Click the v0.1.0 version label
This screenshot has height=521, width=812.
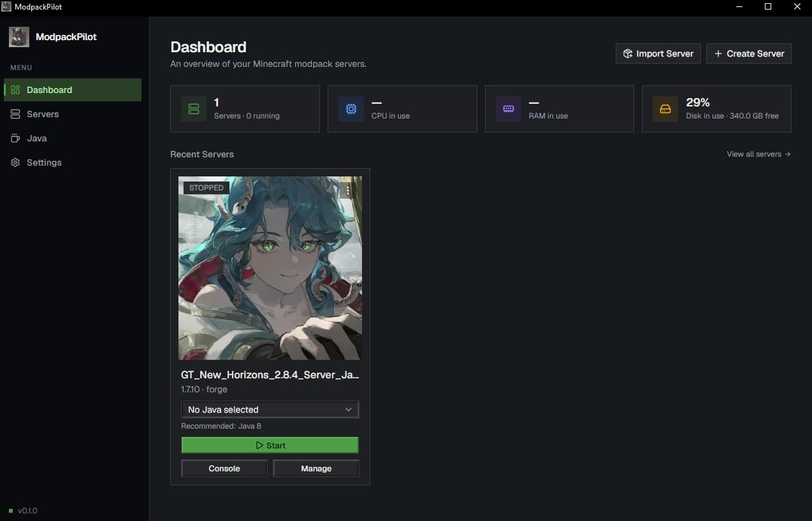(27, 511)
